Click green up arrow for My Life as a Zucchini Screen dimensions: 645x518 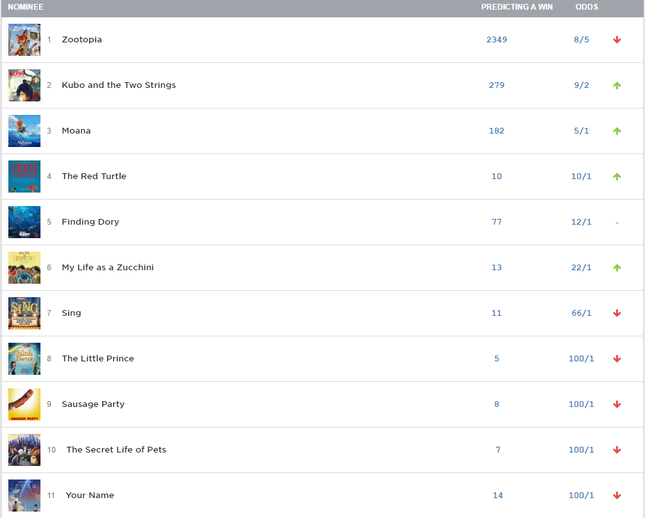coord(617,267)
